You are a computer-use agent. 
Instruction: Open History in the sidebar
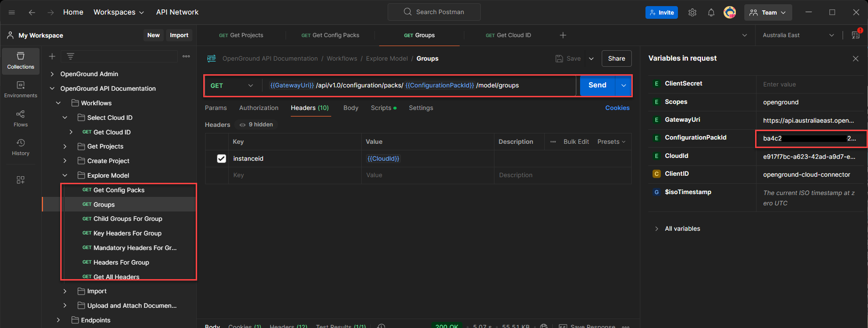(21, 148)
